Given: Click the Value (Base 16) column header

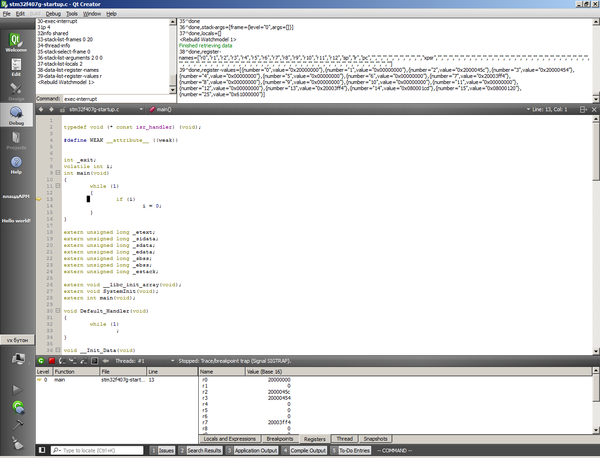Looking at the screenshot, I should click(x=419, y=372).
